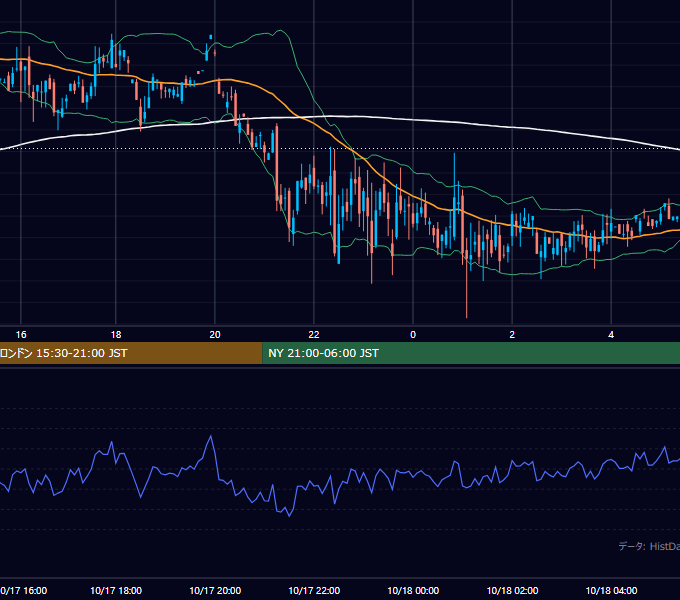Image resolution: width=680 pixels, height=600 pixels.
Task: Click the hour label 18 on price chart axis
Action: (x=116, y=335)
